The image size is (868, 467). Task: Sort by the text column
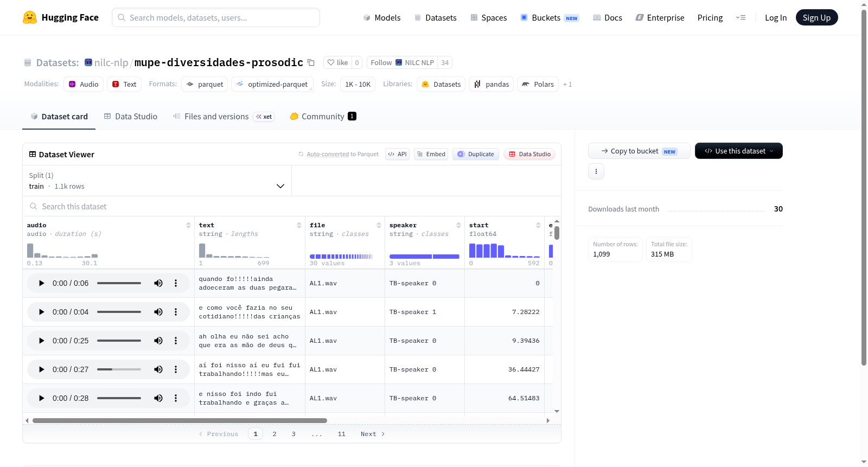299,225
